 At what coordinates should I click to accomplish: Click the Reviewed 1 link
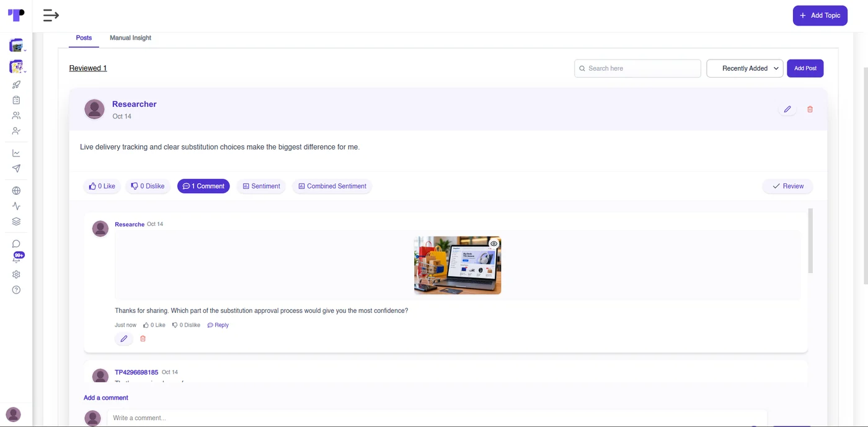click(x=88, y=68)
